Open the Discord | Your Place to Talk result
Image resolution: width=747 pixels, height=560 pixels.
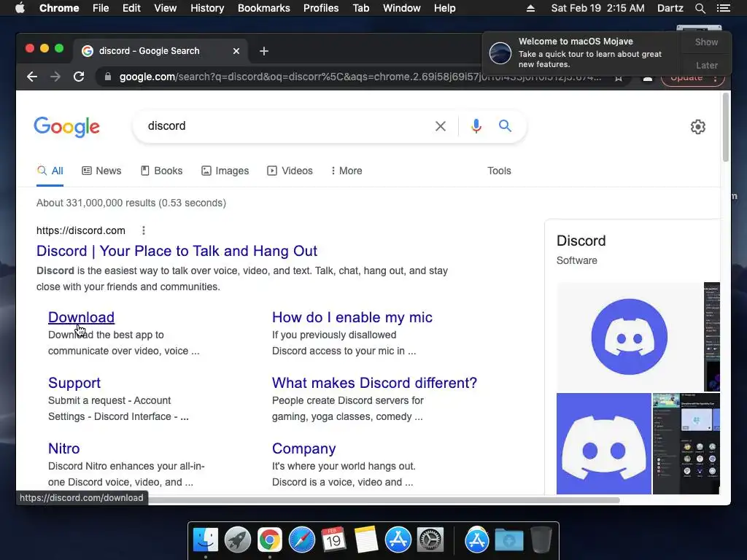[x=177, y=251]
